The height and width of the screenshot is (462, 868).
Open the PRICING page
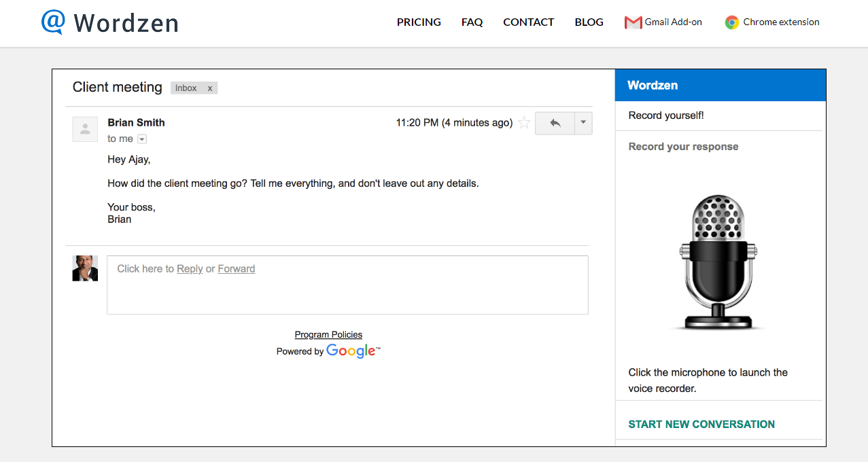tap(419, 22)
